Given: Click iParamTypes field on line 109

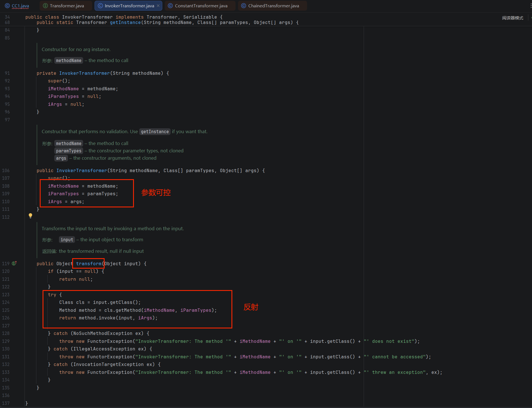Looking at the screenshot, I should point(63,194).
